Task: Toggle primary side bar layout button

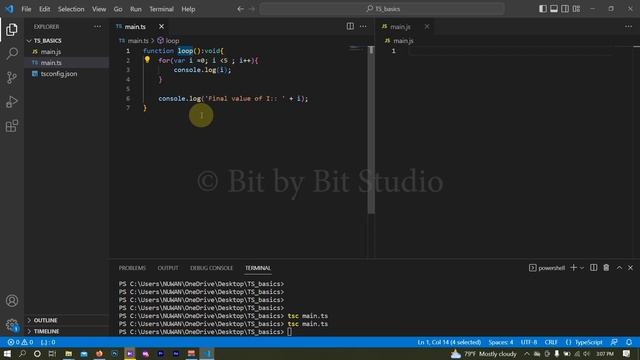Action: click(542, 9)
